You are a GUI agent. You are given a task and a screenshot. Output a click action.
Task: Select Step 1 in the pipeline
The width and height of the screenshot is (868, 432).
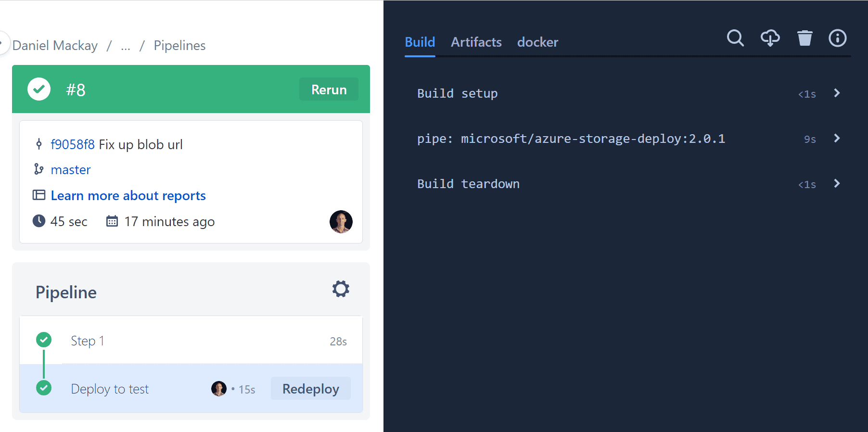coord(191,340)
